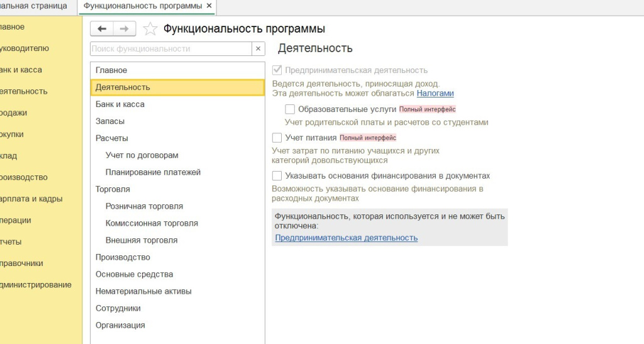Click the back arrow navigation button
644x344 pixels.
[102, 29]
